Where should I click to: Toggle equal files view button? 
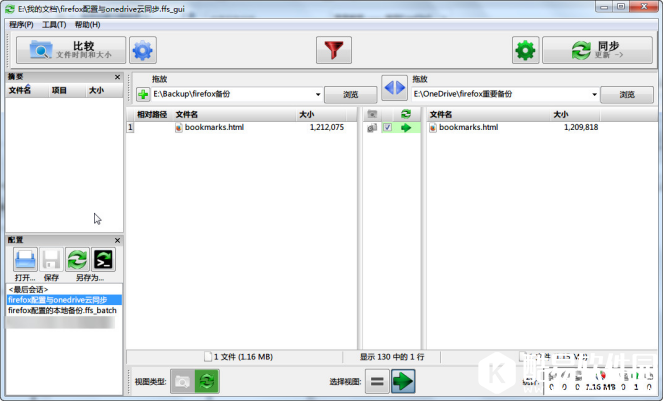click(376, 381)
